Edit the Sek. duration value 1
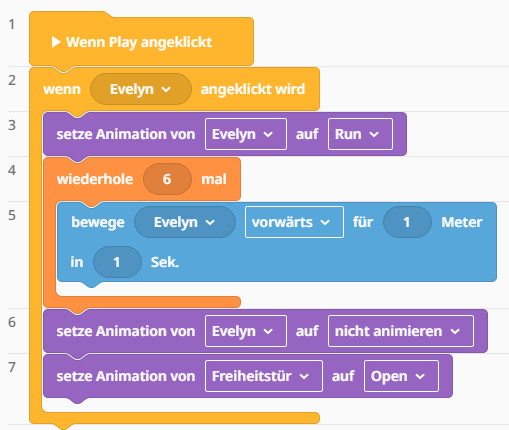This screenshot has height=430, width=509. [x=117, y=262]
